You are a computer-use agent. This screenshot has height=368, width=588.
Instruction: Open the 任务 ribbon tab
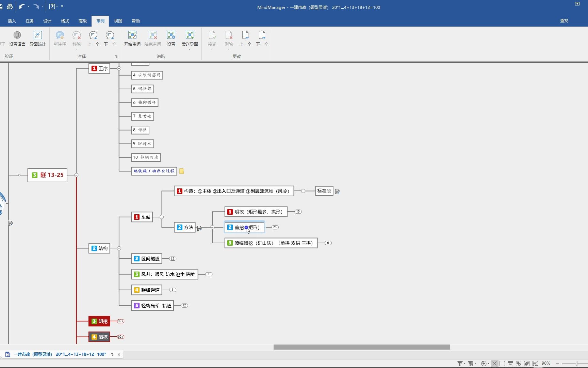[30, 21]
